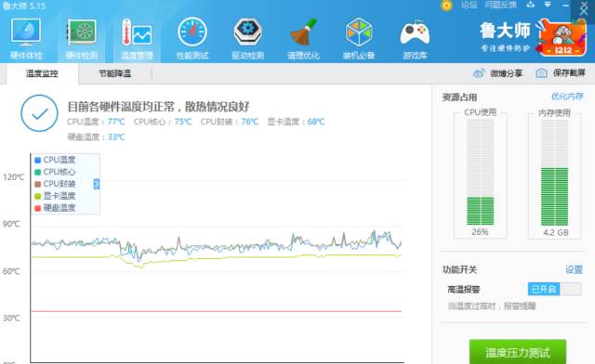This screenshot has width=595, height=364.
Task: Click the CPU使用 26% usage bar
Action: pyautogui.click(x=481, y=173)
